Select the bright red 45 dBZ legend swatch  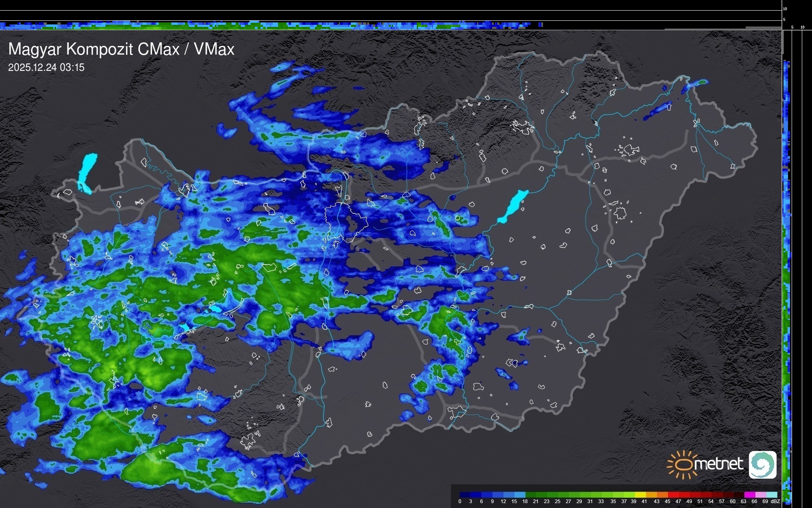(x=673, y=495)
